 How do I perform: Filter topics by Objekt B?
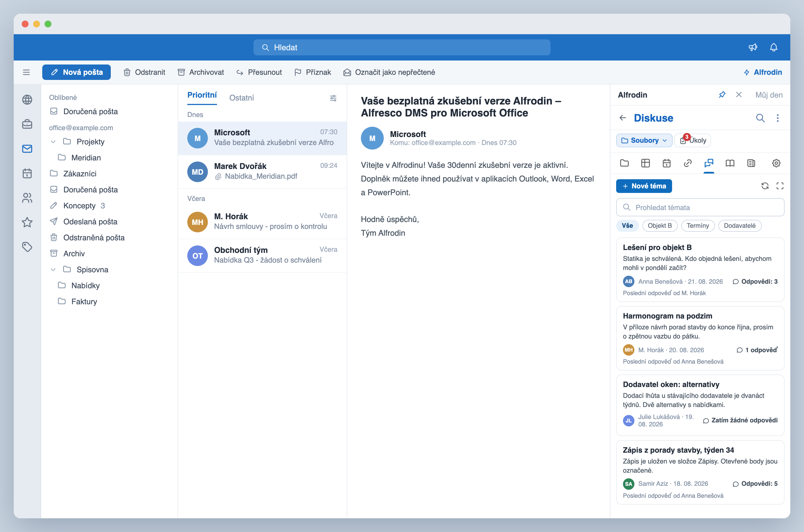pos(660,226)
